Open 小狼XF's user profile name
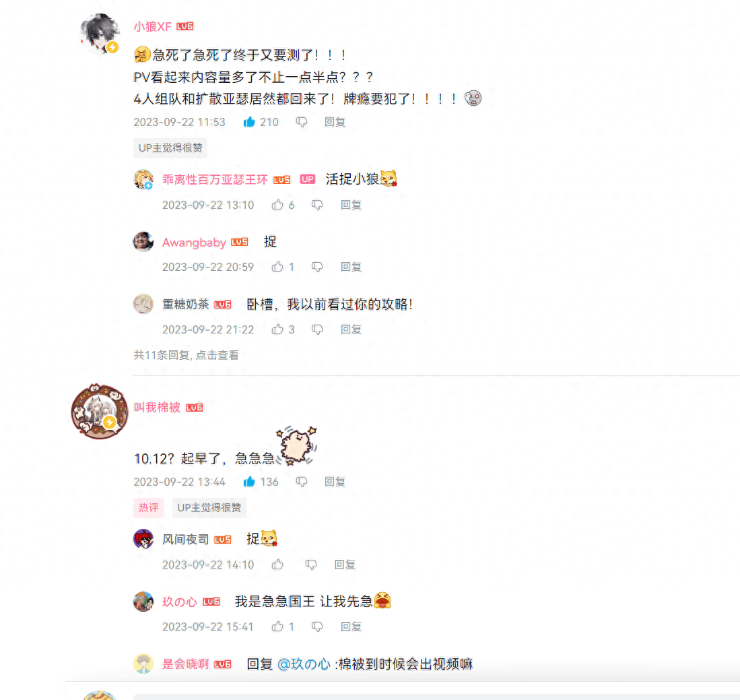 click(152, 26)
